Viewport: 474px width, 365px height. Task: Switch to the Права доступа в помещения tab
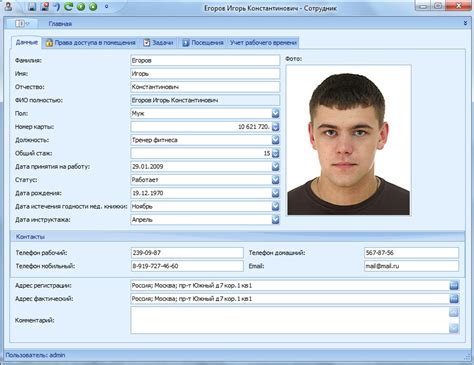coord(91,43)
